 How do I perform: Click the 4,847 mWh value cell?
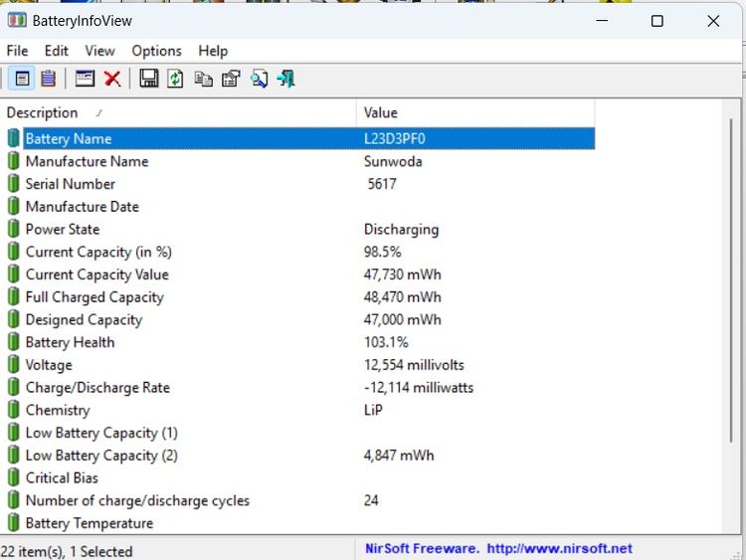pos(399,456)
